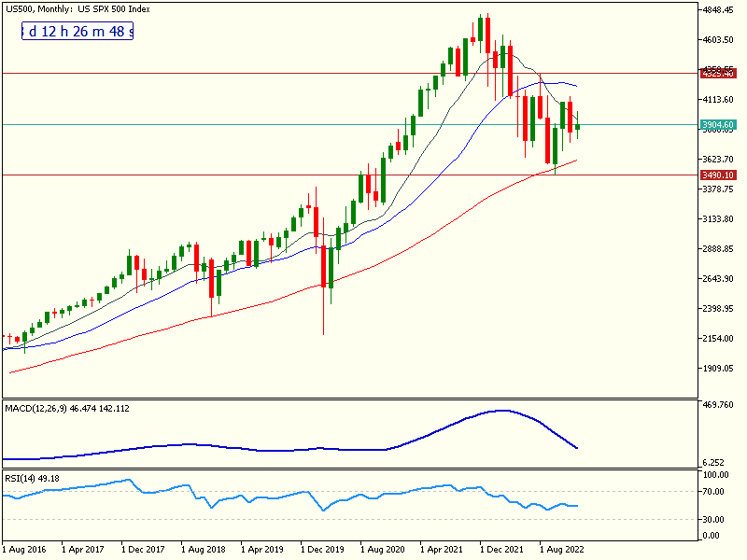Click the red 4325.40 resistance price tag
Viewport: 747px width, 560px height.
click(718, 73)
